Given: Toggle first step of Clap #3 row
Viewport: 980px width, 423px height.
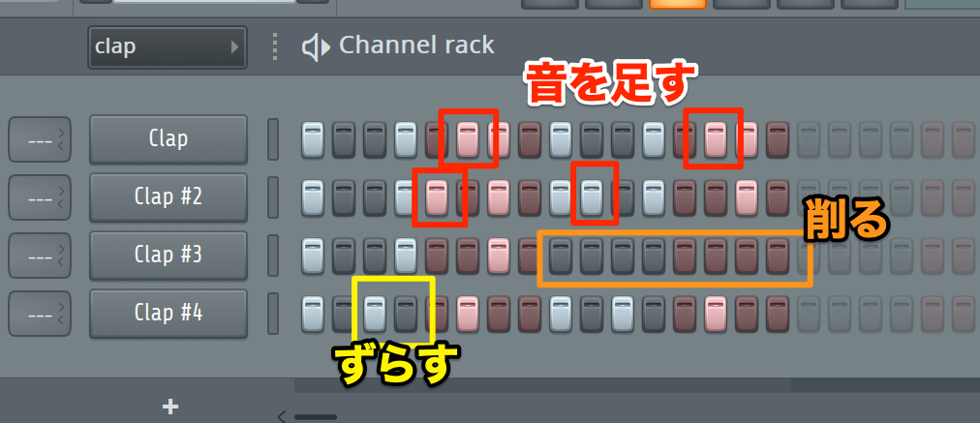Looking at the screenshot, I should click(313, 255).
